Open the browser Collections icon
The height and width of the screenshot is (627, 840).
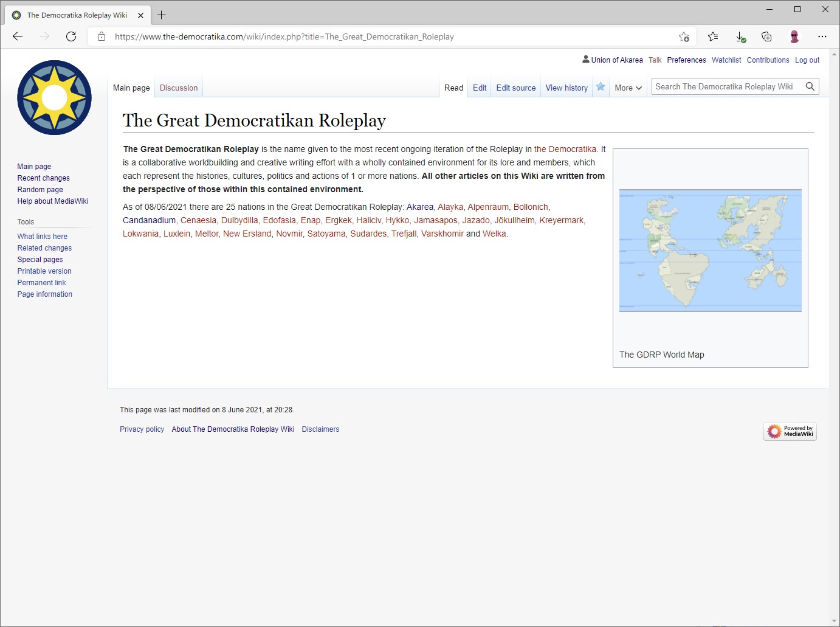(x=766, y=36)
